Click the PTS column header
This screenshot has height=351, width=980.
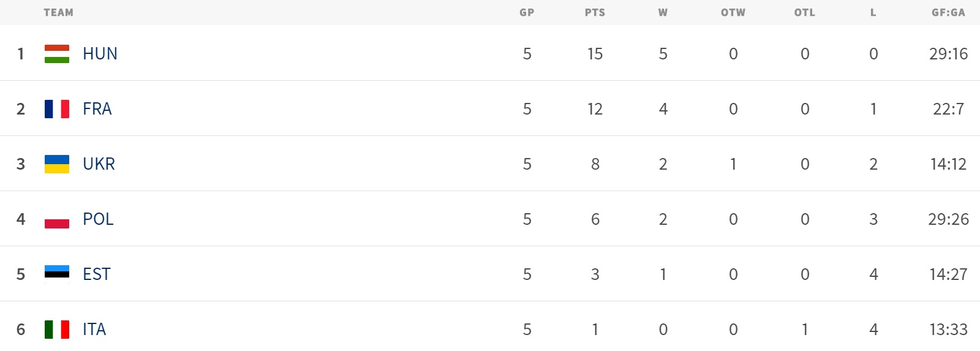tap(595, 12)
